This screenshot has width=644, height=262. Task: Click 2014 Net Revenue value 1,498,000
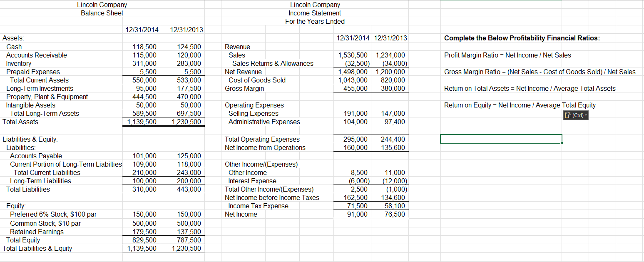click(353, 72)
